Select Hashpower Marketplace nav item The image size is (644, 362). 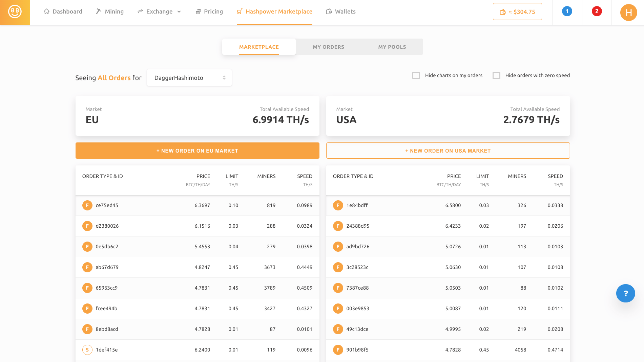274,12
